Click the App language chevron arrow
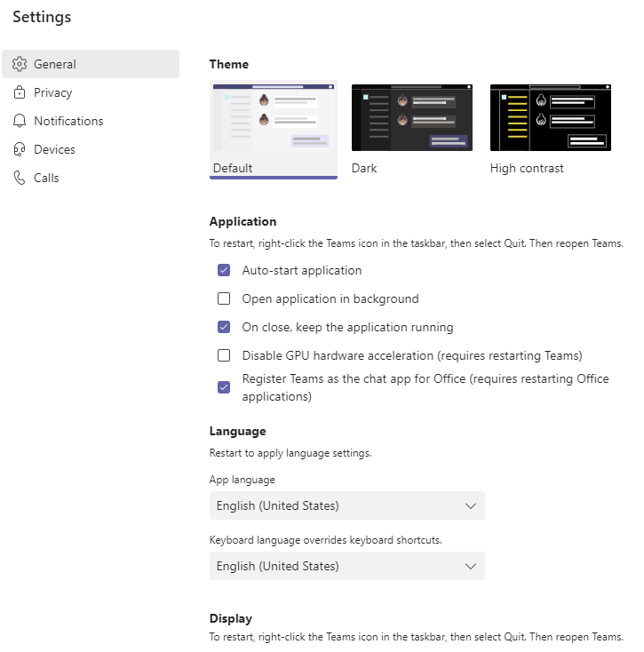This screenshot has height=652, width=644. point(471,506)
